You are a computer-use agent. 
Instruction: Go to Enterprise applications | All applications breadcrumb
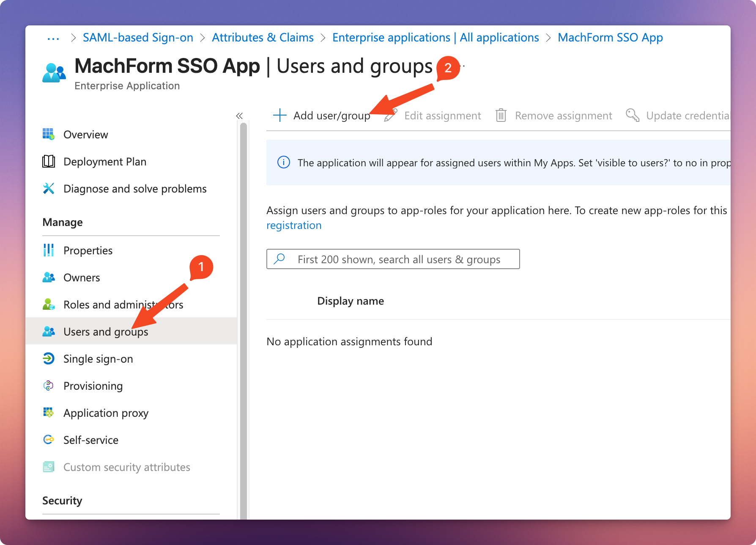[436, 38]
